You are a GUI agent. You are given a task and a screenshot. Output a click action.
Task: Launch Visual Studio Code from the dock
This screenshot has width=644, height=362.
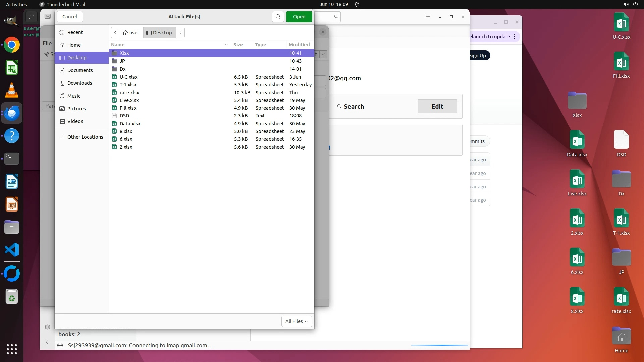tap(12, 250)
